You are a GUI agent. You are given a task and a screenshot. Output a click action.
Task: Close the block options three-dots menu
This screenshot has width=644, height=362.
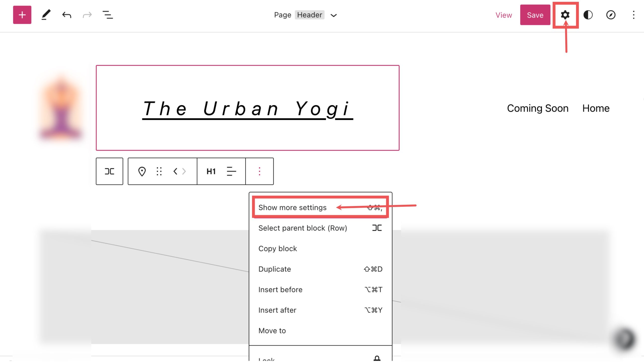tap(259, 171)
